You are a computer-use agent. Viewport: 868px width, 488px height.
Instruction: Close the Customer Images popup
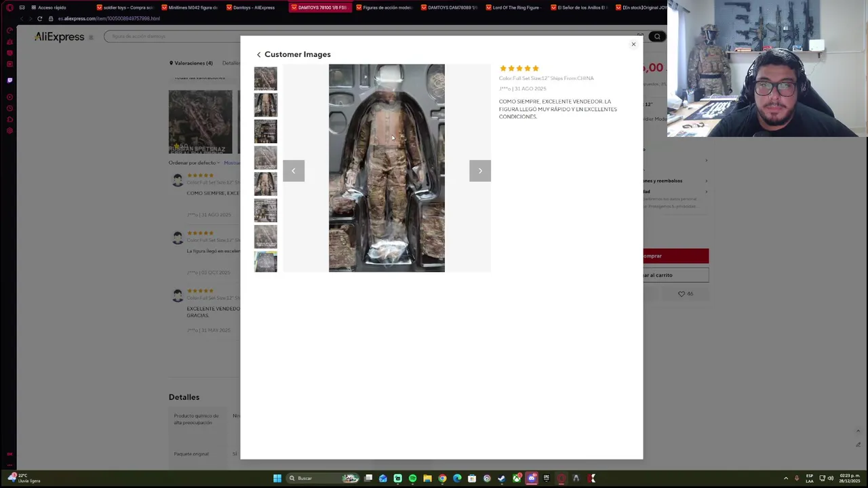click(633, 45)
